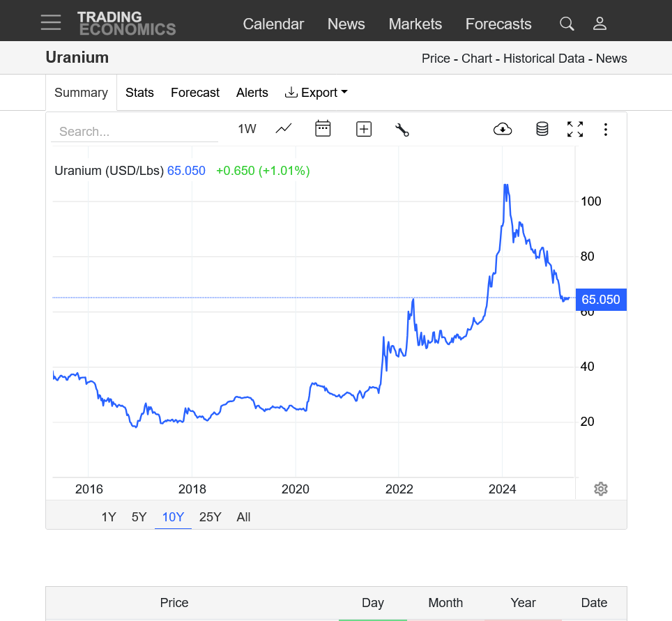672x621 pixels.
Task: Open the calendar date range picker
Action: tap(323, 129)
